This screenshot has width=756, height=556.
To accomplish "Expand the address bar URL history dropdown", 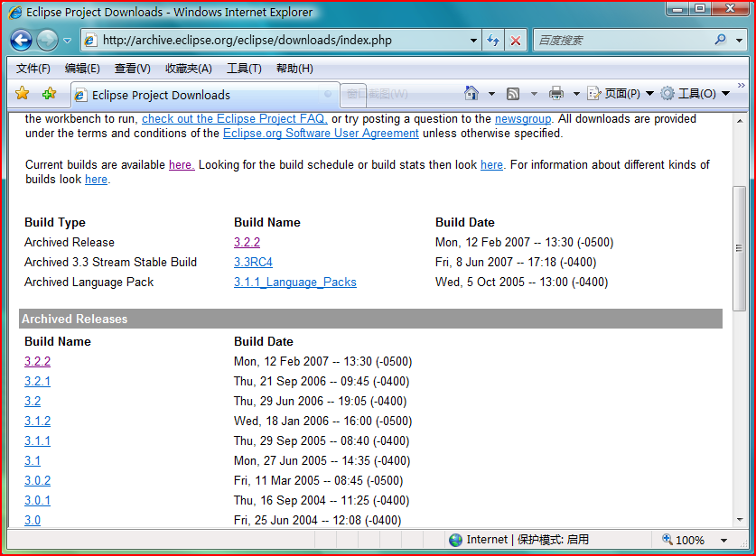I will coord(473,41).
